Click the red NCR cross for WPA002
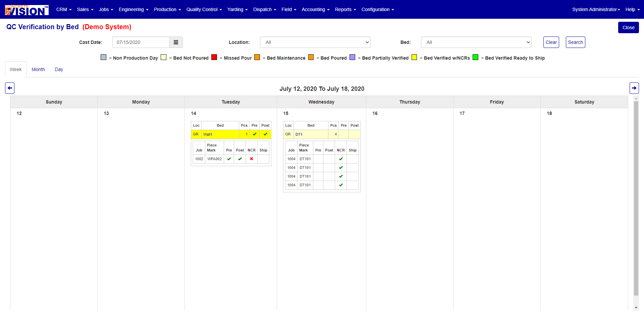 252,159
